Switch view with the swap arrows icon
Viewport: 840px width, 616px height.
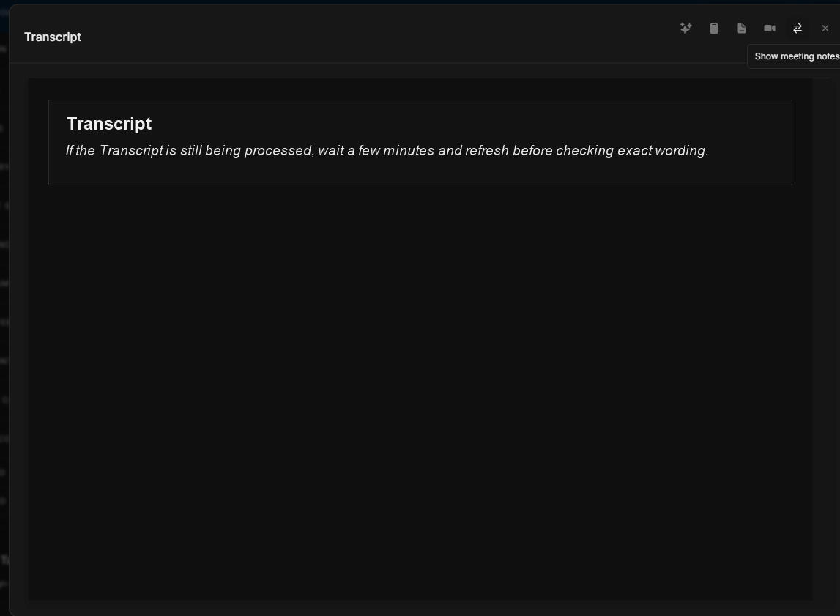(x=797, y=29)
